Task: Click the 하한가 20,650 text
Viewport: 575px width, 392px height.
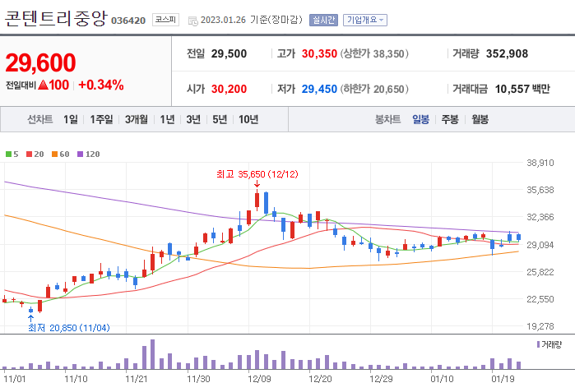Action: coord(374,89)
